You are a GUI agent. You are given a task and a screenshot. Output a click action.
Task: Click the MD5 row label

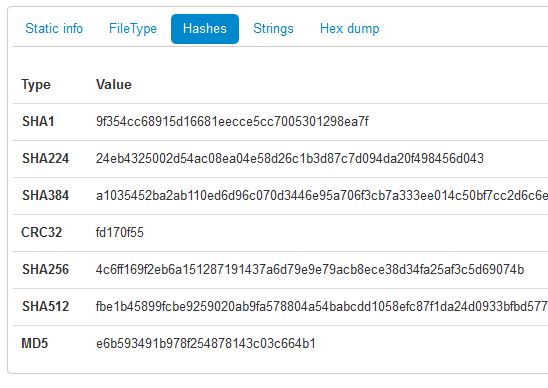(35, 344)
